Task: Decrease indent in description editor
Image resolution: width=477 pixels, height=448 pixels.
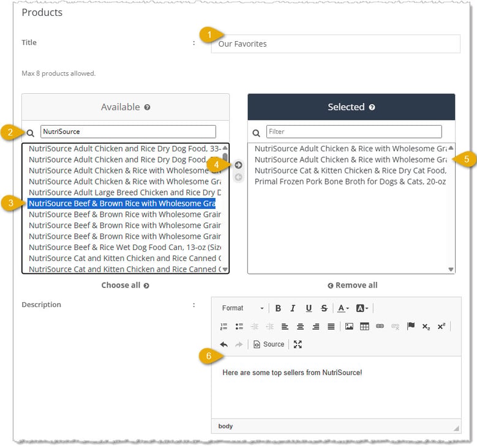Action: [x=254, y=327]
